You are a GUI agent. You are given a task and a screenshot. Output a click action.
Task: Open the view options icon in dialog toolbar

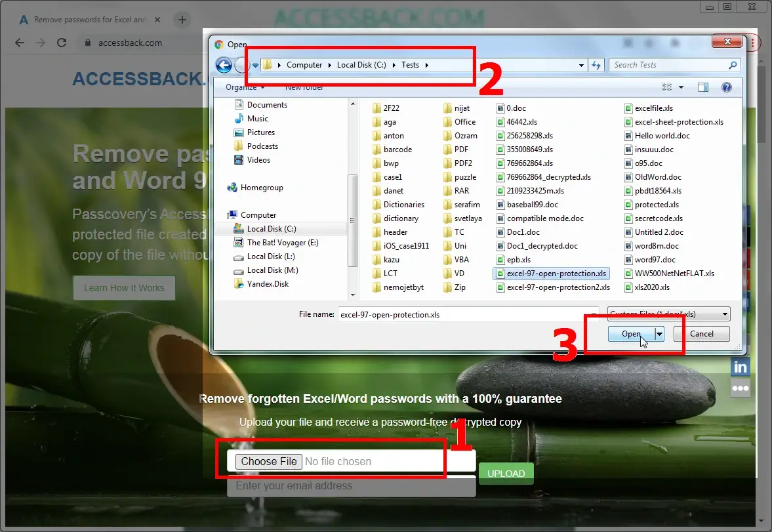point(666,87)
